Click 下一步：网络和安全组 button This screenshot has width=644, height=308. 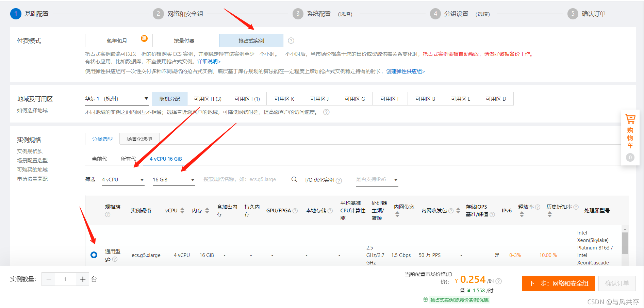coord(558,283)
